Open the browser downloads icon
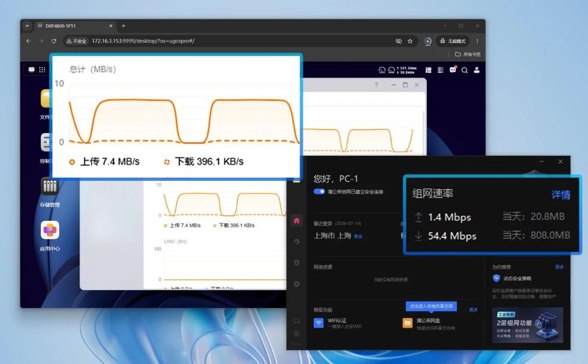The width and height of the screenshot is (588, 364). pyautogui.click(x=428, y=41)
